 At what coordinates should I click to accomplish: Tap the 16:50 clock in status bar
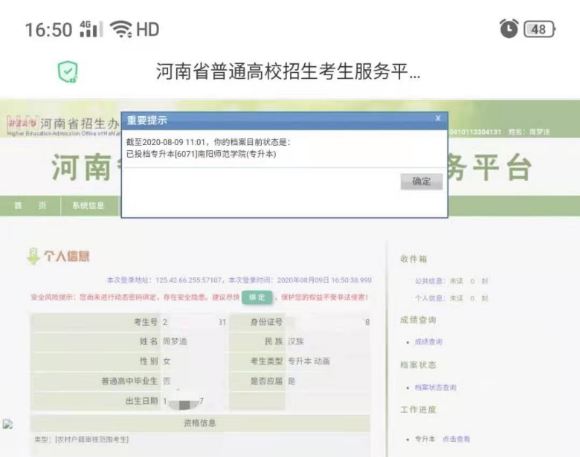48,30
